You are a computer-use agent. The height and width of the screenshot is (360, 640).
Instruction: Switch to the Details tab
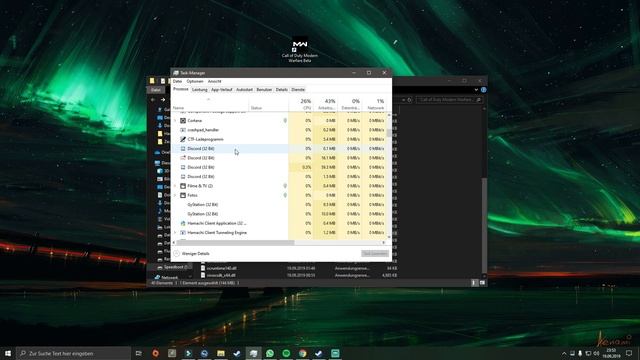pyautogui.click(x=281, y=89)
